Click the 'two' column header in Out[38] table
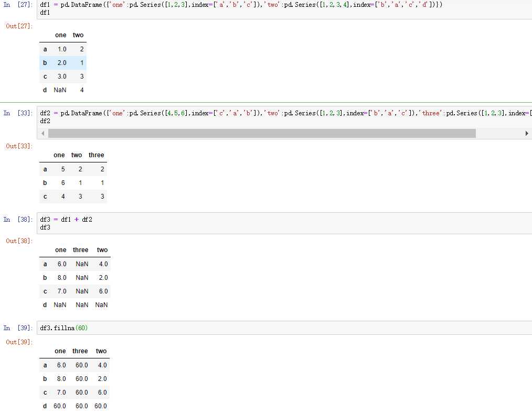 [102, 250]
